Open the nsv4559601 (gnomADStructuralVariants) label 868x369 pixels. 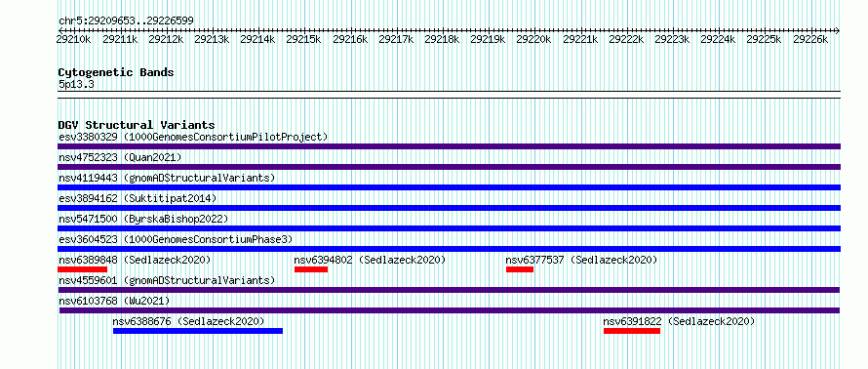pos(167,280)
